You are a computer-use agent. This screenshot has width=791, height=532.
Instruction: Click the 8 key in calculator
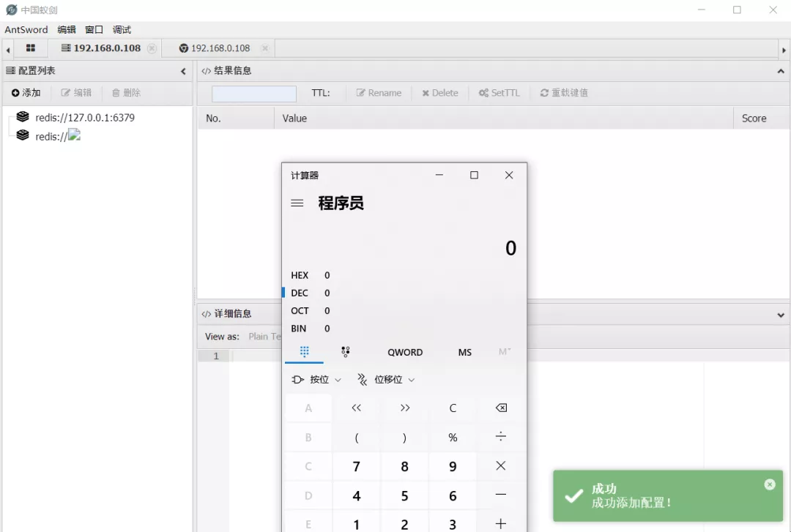pos(404,466)
